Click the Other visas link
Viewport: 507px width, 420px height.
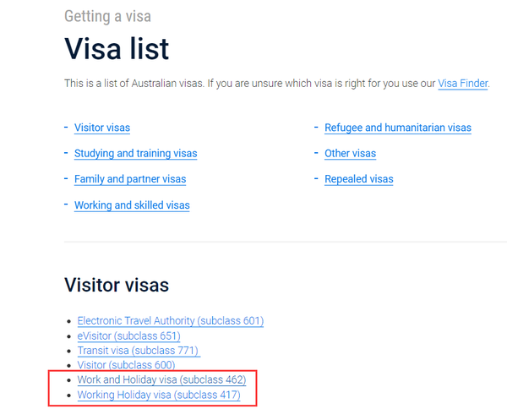350,154
